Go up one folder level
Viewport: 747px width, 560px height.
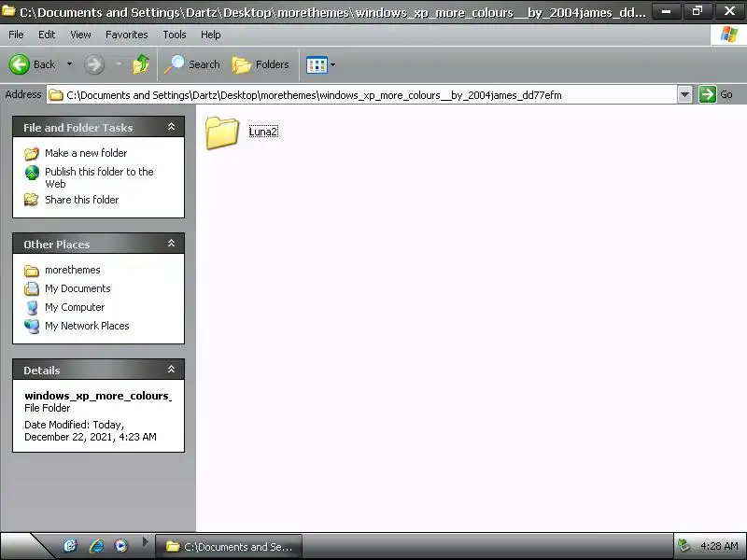click(141, 64)
